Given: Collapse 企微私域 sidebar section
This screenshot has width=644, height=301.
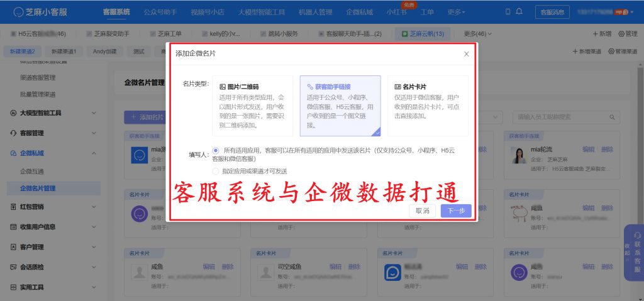Looking at the screenshot, I should pyautogui.click(x=94, y=153).
